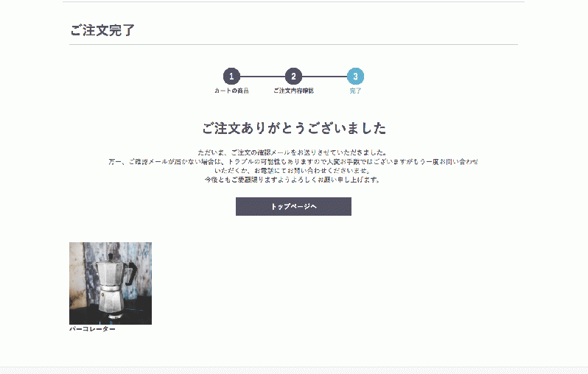Click the トップページへ button
Viewport: 588px width, 374px height.
tap(293, 206)
